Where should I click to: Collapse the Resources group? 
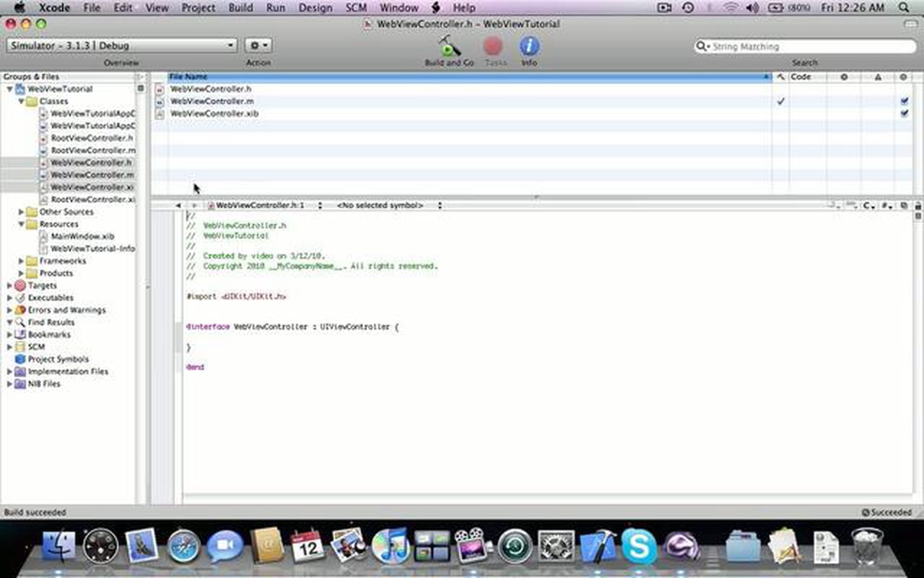[x=22, y=224]
